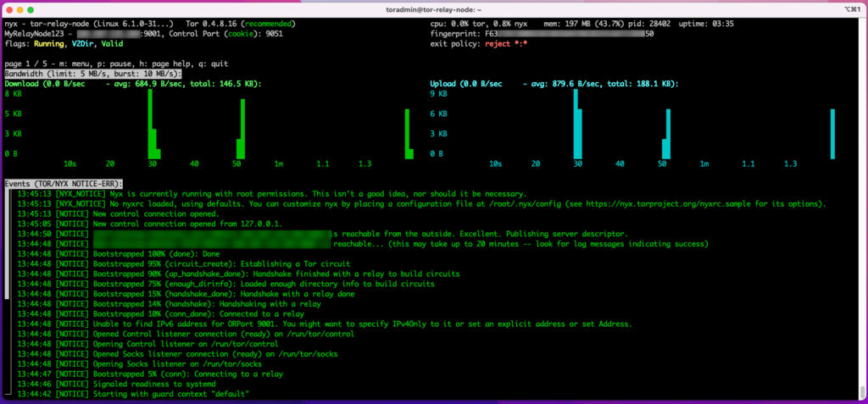Click the red close window button
The height and width of the screenshot is (404, 868).
(9, 8)
